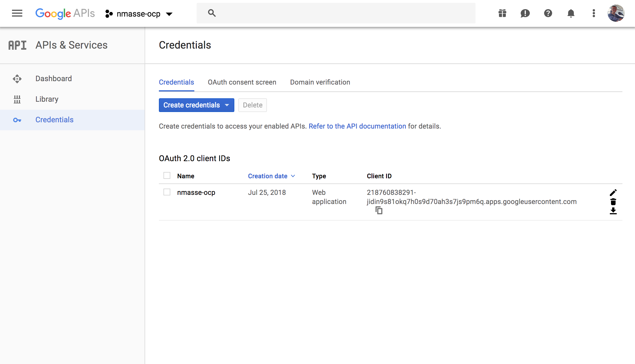Screen dimensions: 635x364
Task: Open the notifications bell
Action: [571, 13]
